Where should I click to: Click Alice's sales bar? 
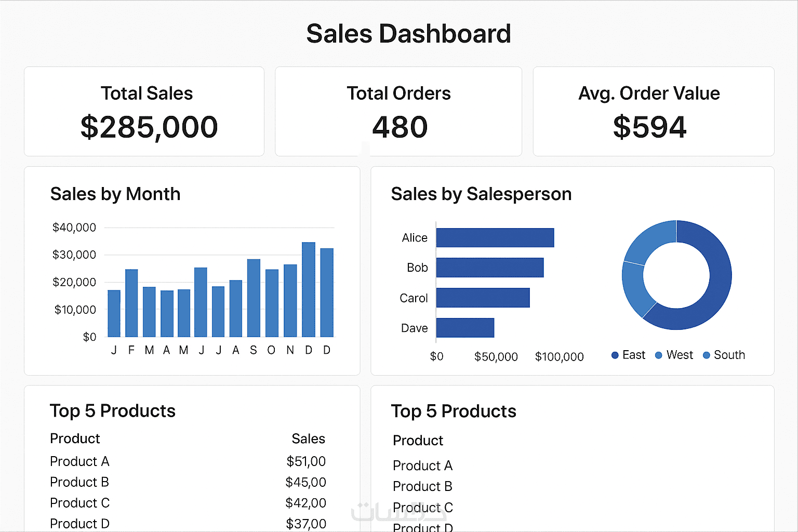[x=495, y=237]
